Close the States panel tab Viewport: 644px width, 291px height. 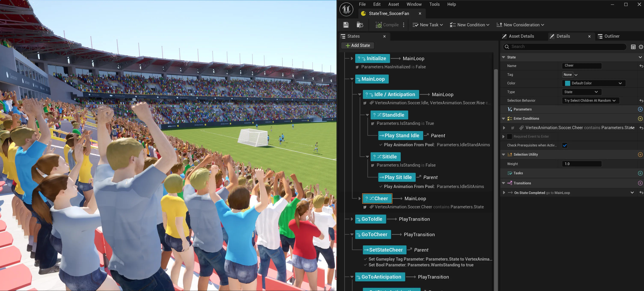click(x=384, y=37)
